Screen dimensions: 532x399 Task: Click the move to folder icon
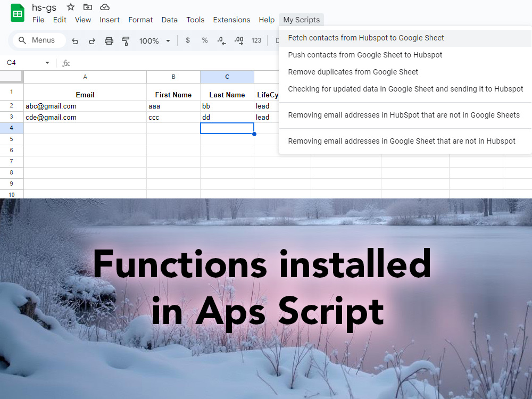[88, 7]
